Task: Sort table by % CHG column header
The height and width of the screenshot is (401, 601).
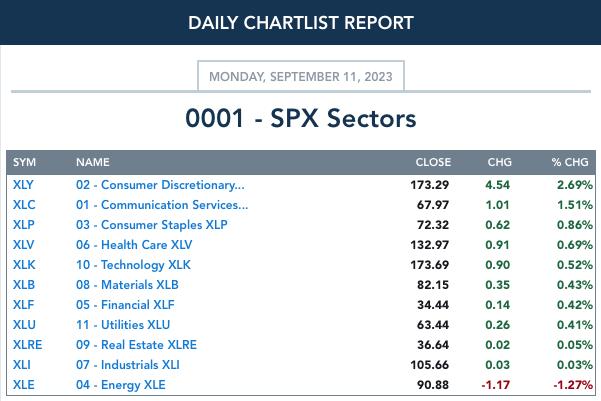Action: click(570, 162)
